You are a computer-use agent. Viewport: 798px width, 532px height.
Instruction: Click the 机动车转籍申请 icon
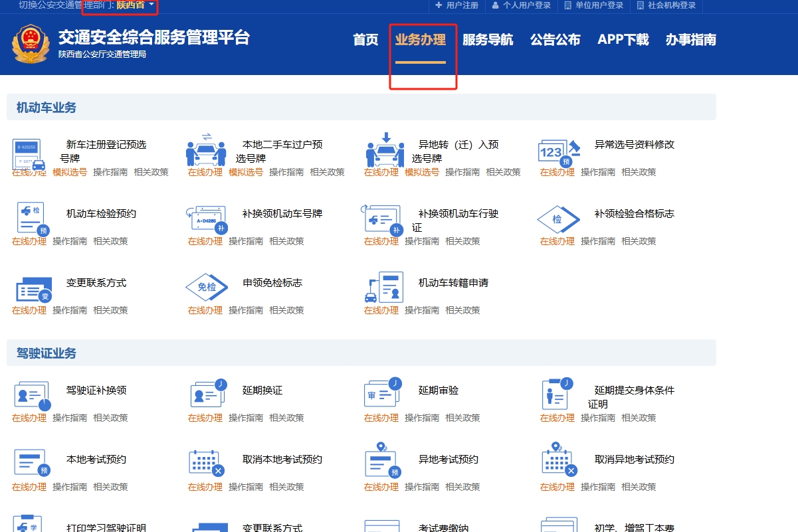(383, 287)
